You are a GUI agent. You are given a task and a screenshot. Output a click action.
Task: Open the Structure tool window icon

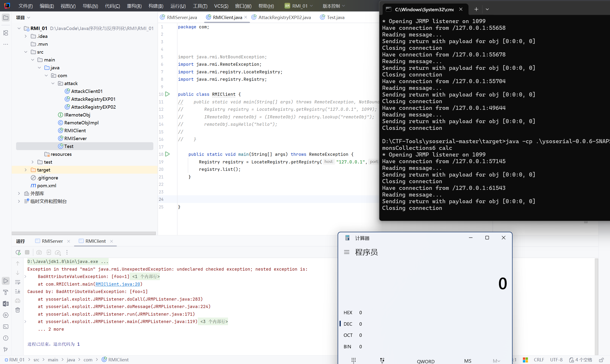point(6,33)
